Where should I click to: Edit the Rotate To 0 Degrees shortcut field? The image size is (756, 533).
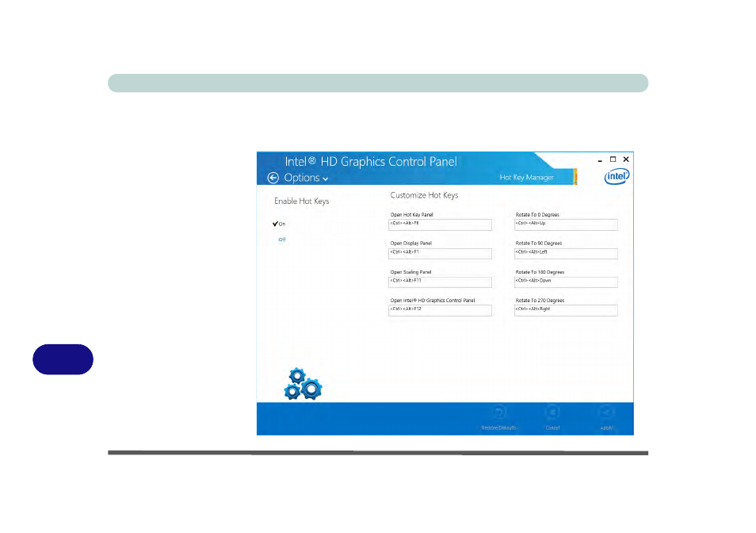[566, 224]
